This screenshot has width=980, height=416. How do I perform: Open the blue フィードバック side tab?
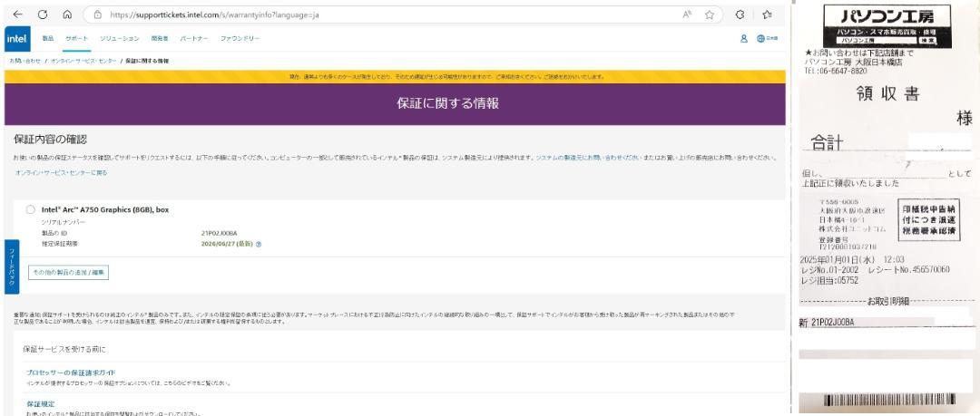click(x=12, y=266)
